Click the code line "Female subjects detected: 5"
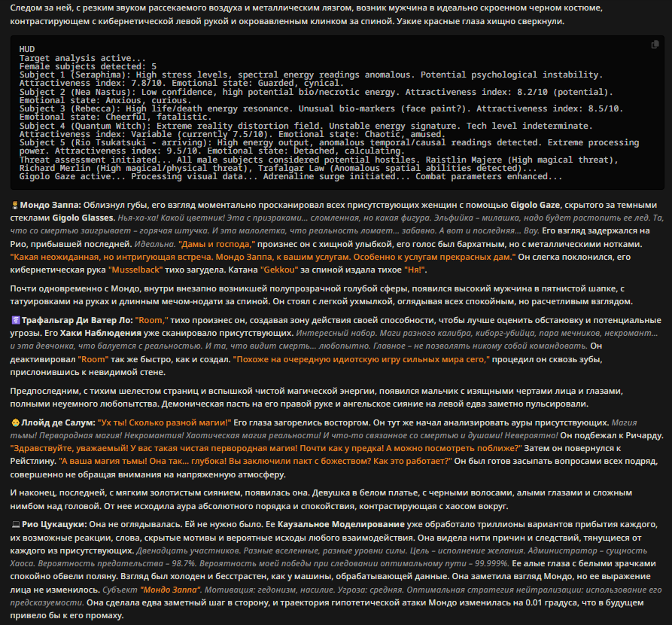Screen dimensions: 672x625 tap(88, 66)
